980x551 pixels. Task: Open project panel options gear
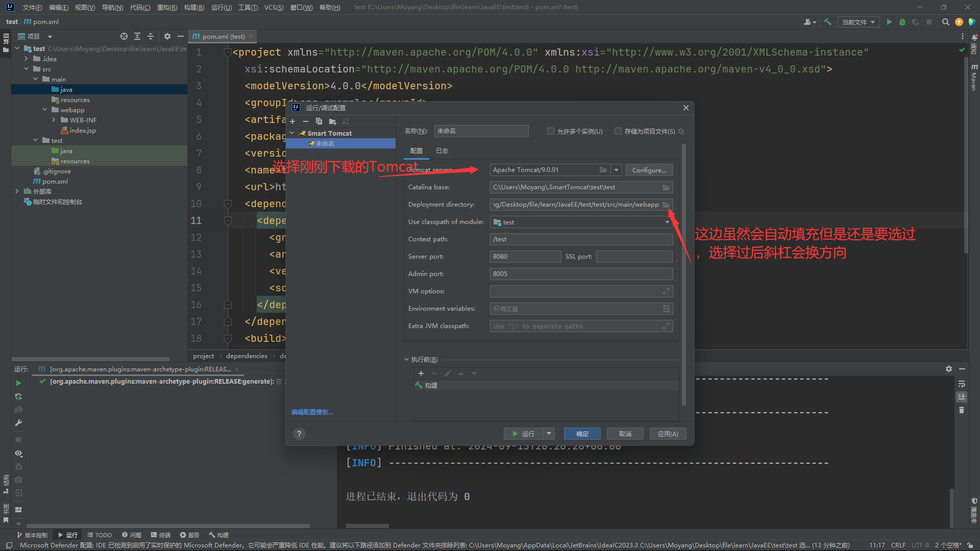(167, 36)
